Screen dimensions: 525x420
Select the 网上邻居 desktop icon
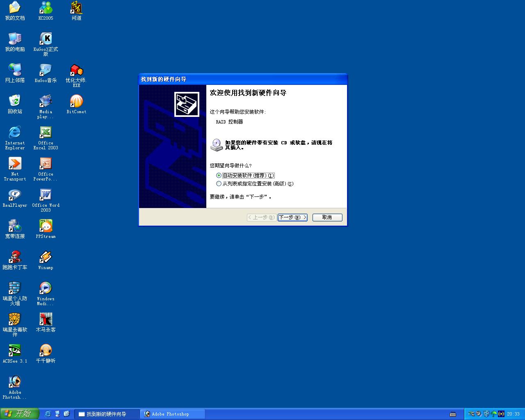tap(15, 73)
